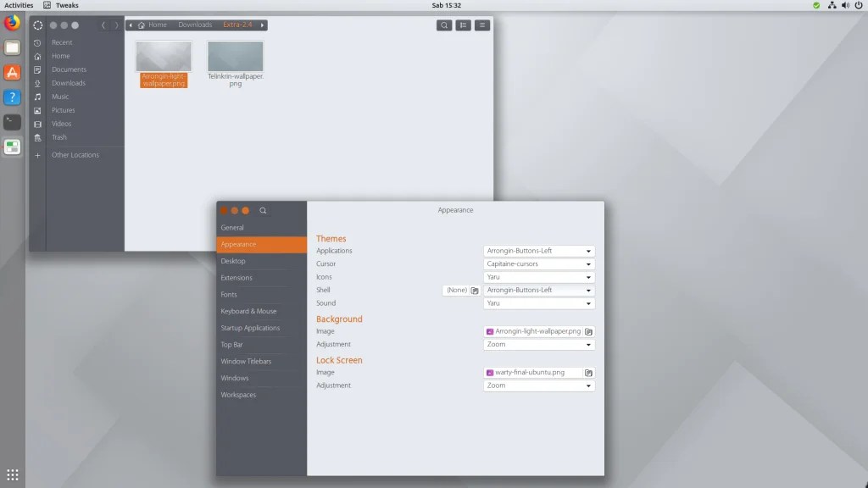Open the volume indicator
The height and width of the screenshot is (488, 868).
pyautogui.click(x=845, y=5)
